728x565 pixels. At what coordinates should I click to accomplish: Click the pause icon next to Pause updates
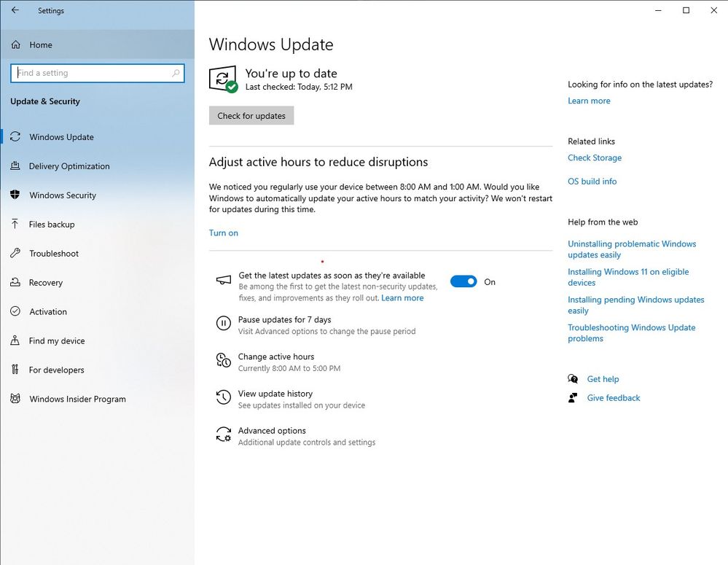coord(223,323)
